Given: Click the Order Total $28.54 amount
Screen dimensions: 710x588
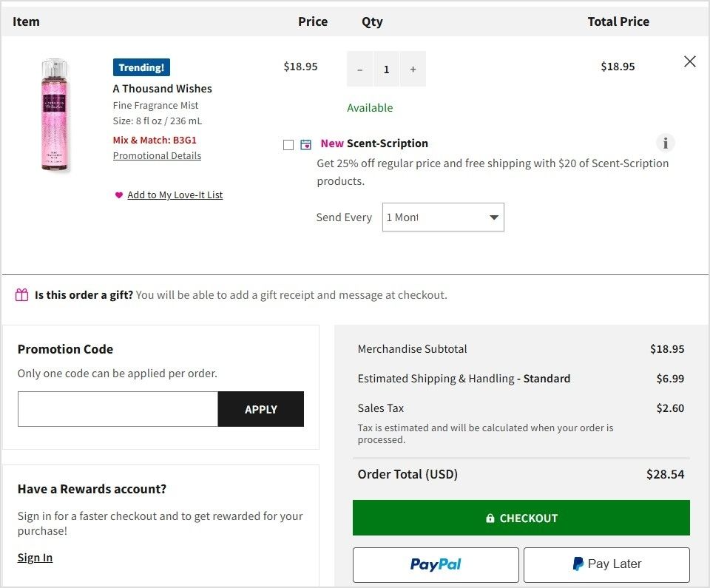Looking at the screenshot, I should [x=665, y=474].
